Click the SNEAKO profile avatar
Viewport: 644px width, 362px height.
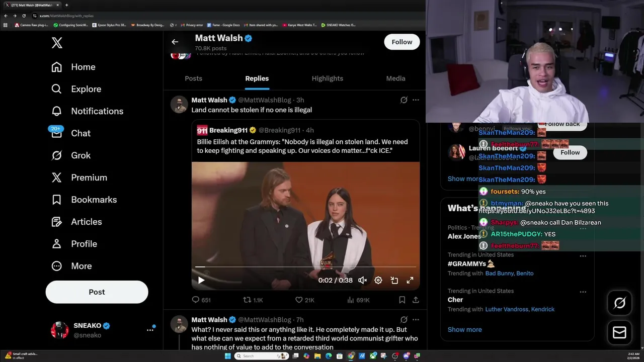pos(60,330)
